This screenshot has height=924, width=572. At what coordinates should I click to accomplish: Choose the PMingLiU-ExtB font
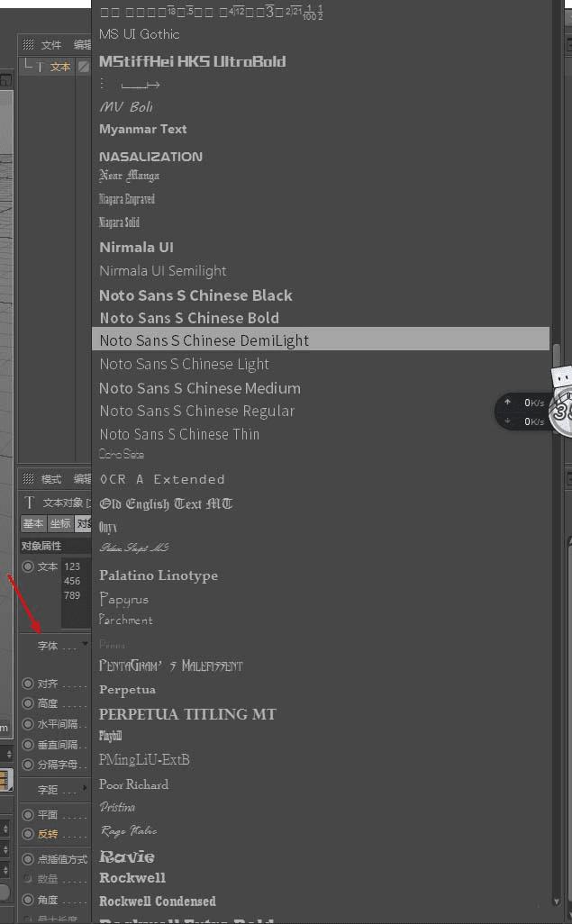click(144, 759)
